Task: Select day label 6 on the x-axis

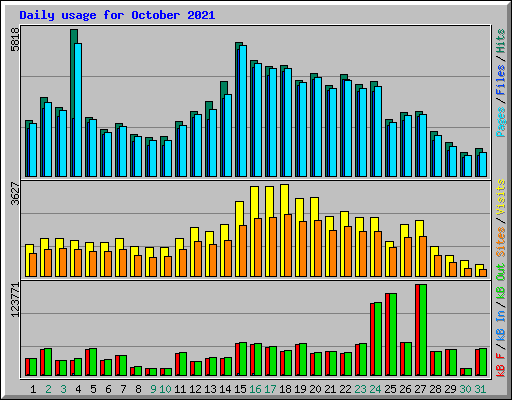Action: click(108, 389)
